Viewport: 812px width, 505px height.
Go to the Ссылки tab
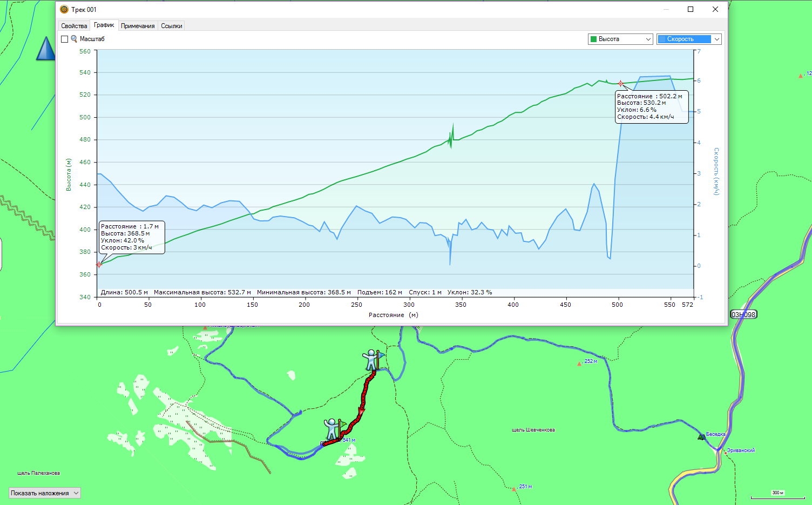click(x=172, y=26)
